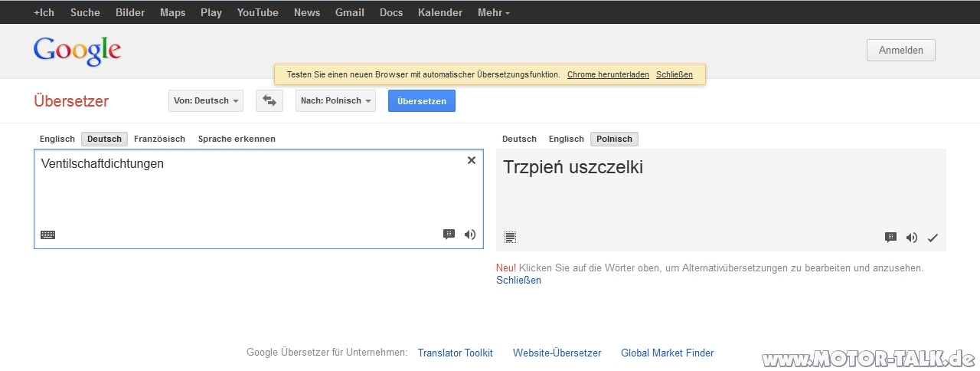The image size is (980, 371).
Task: Select Französisch source language tab
Action: [159, 139]
